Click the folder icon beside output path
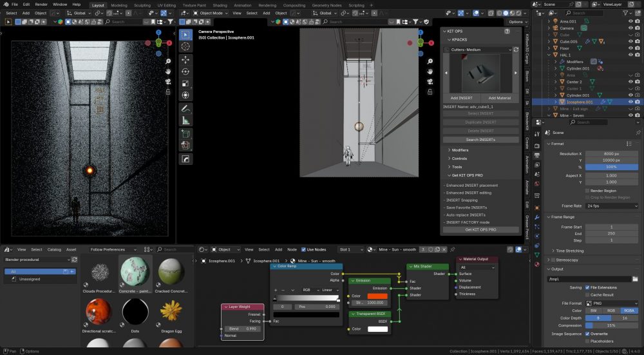 point(635,279)
